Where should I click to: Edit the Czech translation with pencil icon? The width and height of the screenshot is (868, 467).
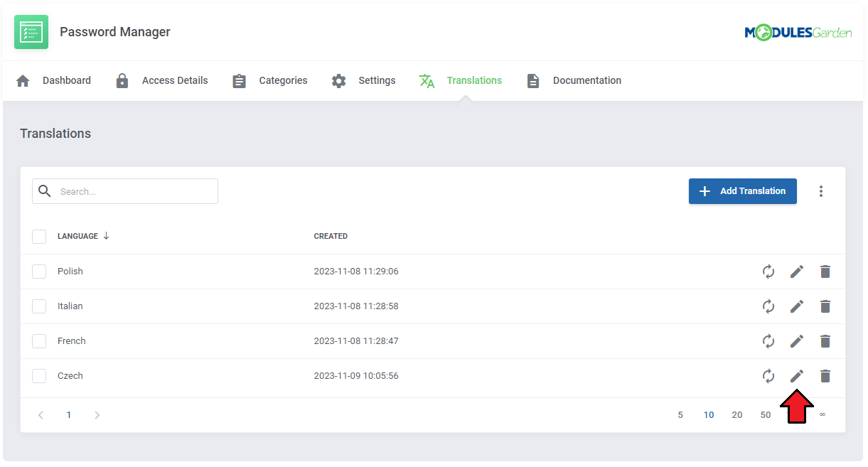(797, 376)
